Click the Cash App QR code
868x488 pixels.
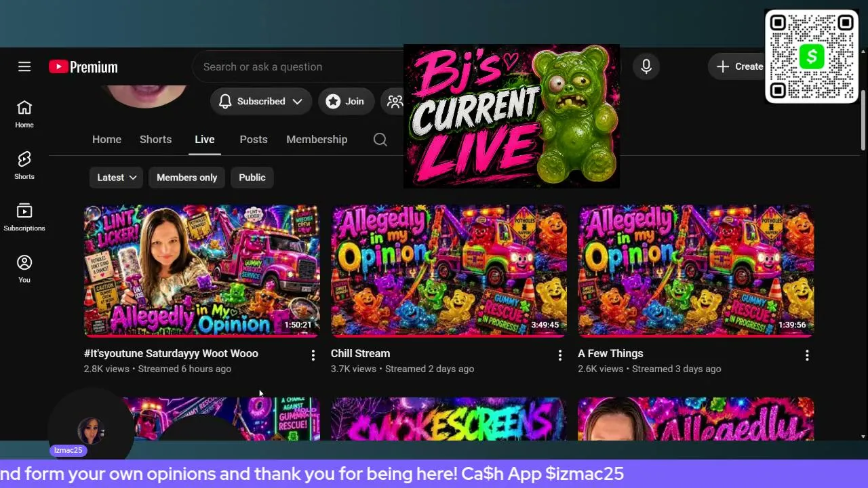coord(812,56)
